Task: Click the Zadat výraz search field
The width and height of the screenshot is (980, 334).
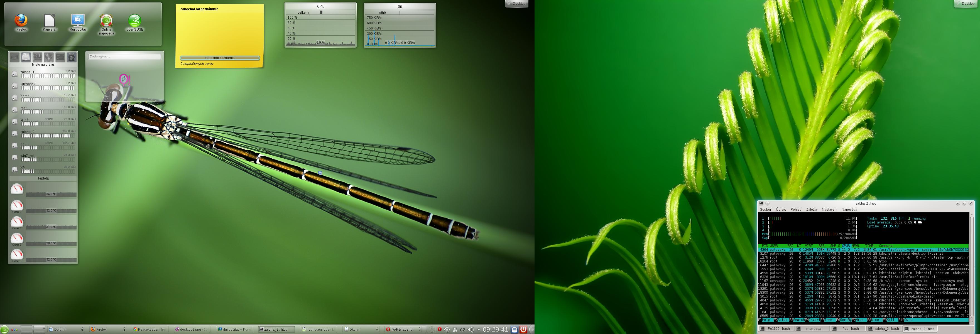Action: (x=124, y=57)
